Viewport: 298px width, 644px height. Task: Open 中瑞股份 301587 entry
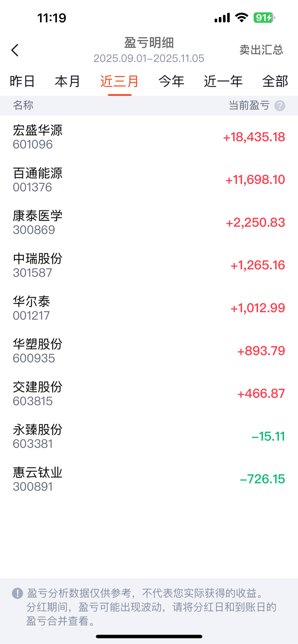(x=149, y=265)
